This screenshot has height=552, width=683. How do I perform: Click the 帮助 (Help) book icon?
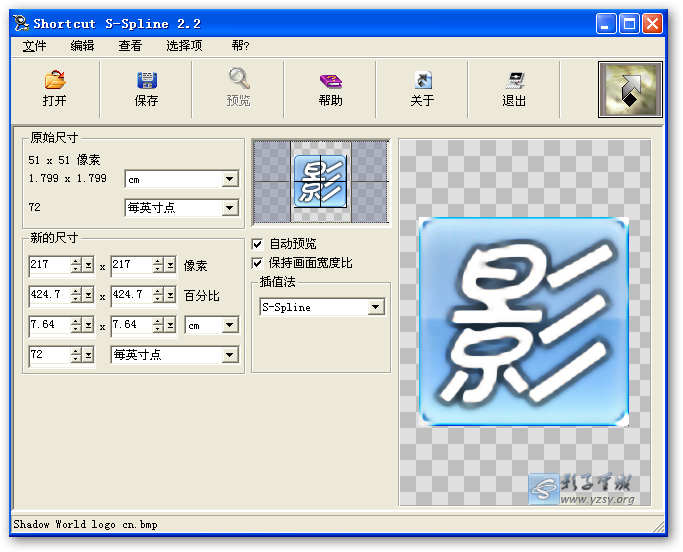(331, 81)
